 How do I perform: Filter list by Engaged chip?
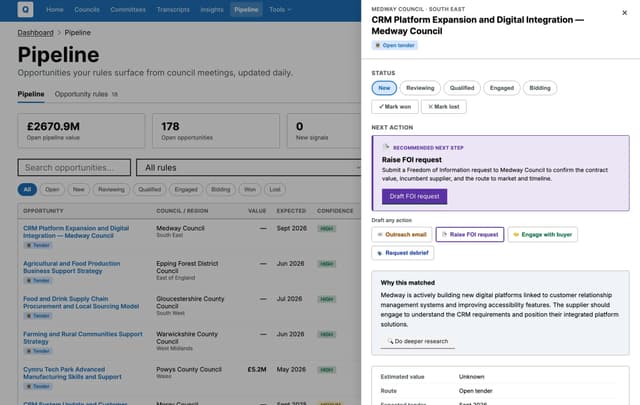pos(186,189)
